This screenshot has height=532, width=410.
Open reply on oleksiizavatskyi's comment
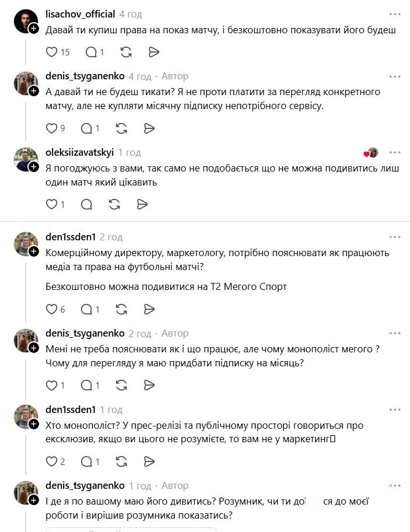pos(87,204)
